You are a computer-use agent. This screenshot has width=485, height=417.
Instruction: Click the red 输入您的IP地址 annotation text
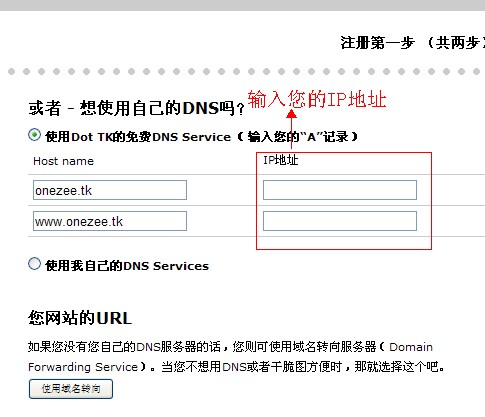317,99
